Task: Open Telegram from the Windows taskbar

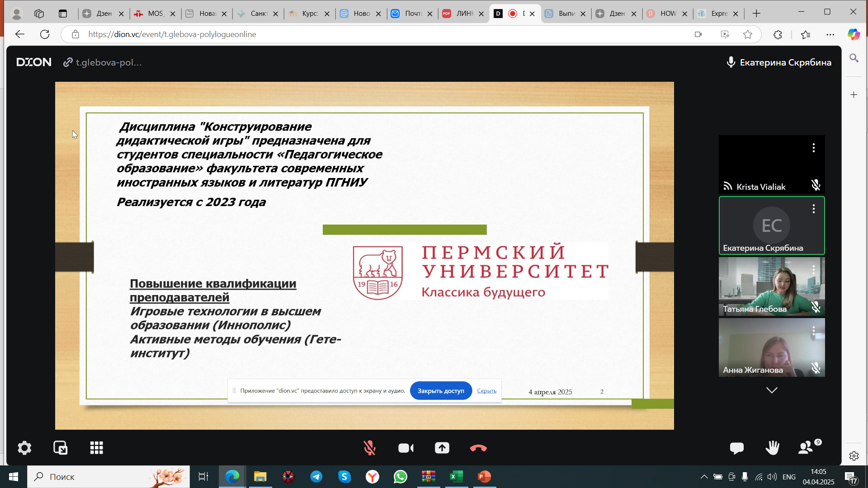Action: coord(316,477)
